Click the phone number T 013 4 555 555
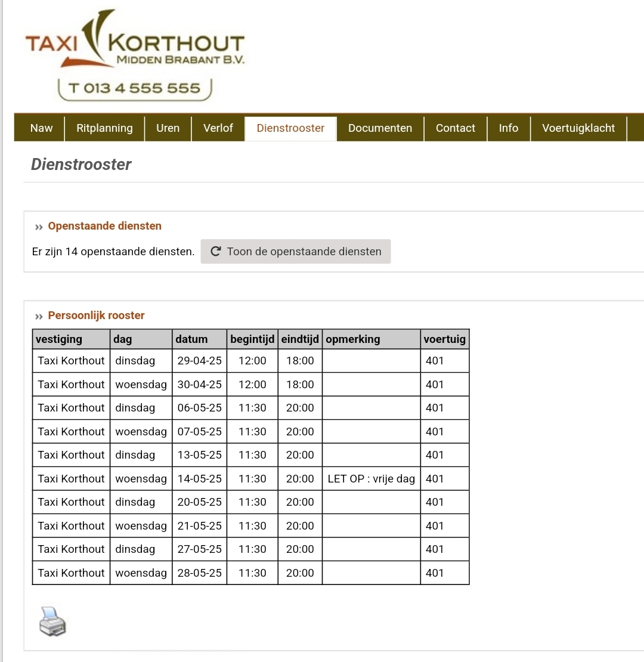 [x=135, y=89]
